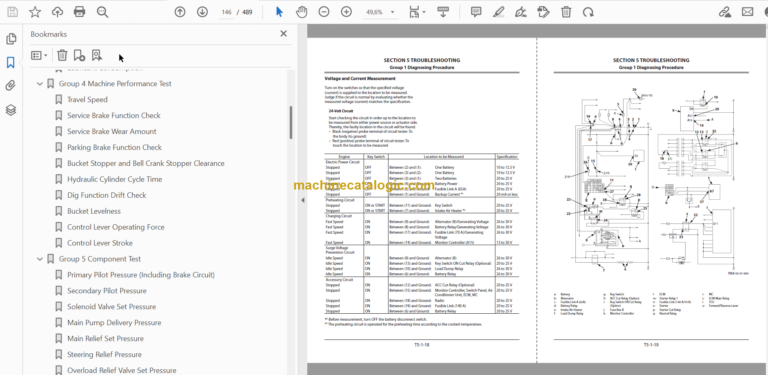
Task: Open Dig Function Drift Check bookmark
Action: [106, 195]
